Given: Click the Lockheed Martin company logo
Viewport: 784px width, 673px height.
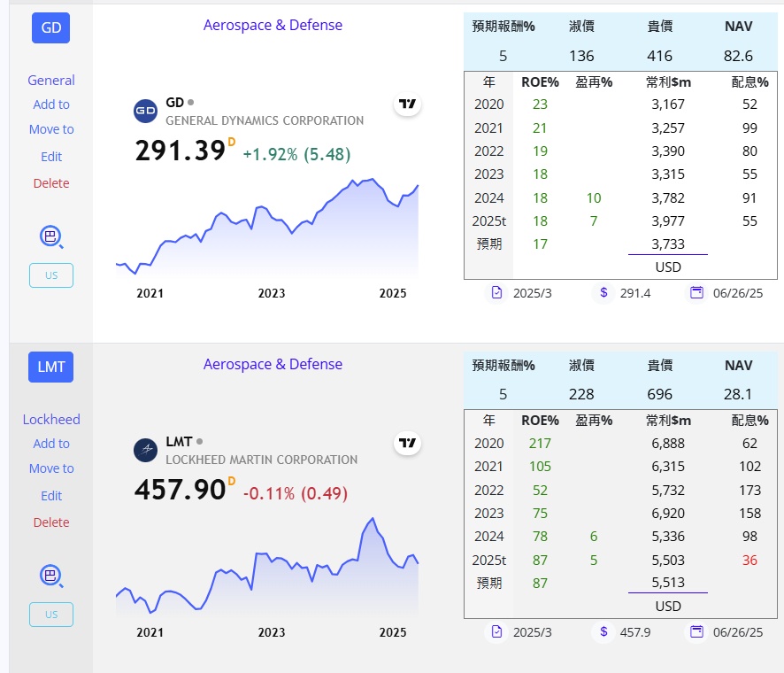Looking at the screenshot, I should pyautogui.click(x=145, y=450).
